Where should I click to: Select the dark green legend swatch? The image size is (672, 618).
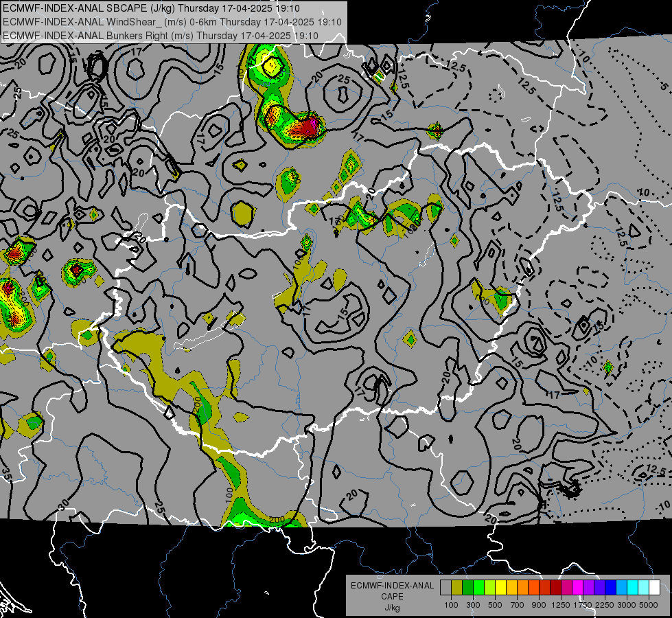tap(467, 587)
